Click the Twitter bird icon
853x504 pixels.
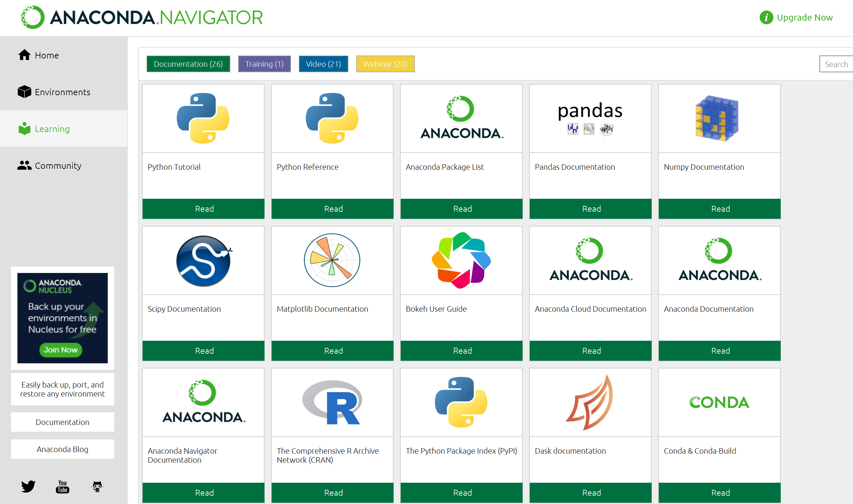coord(28,486)
